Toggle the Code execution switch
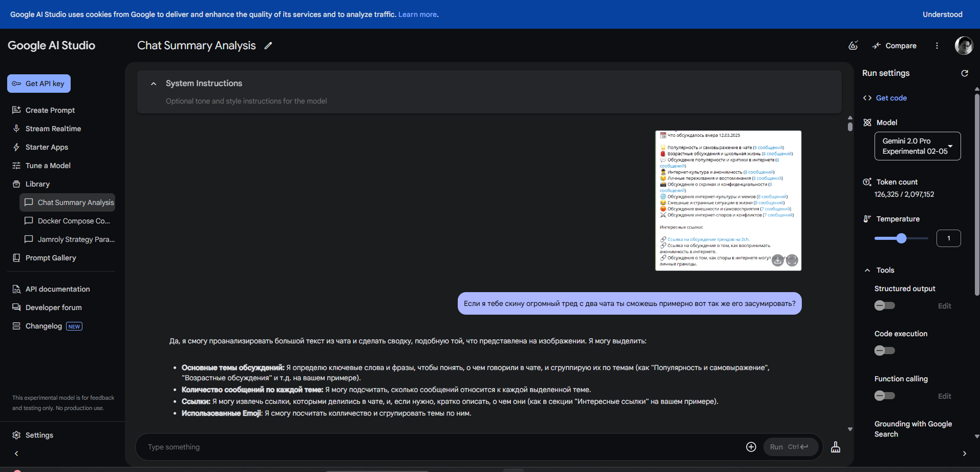The image size is (980, 472). [x=885, y=351]
